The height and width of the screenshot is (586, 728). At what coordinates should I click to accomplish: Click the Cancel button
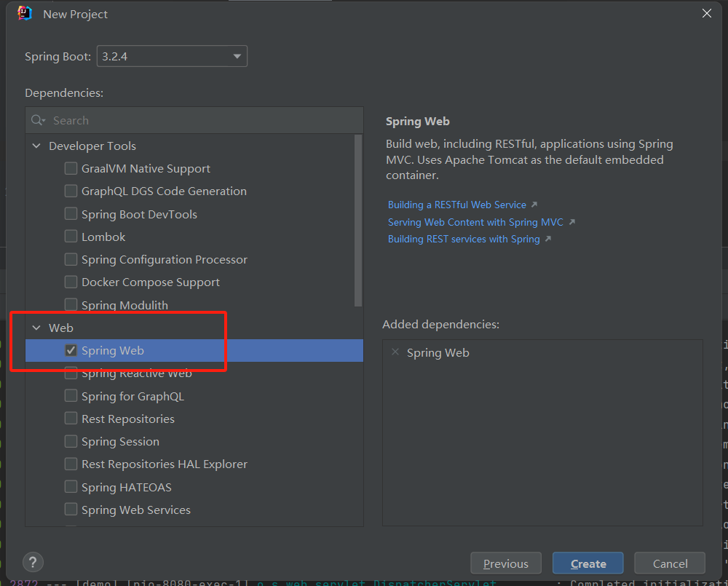tap(670, 563)
